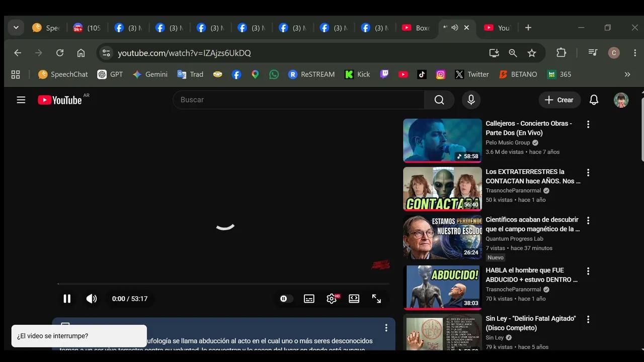The image size is (644, 362).
Task: Open ReSTREAM bookmark
Action: (311, 74)
